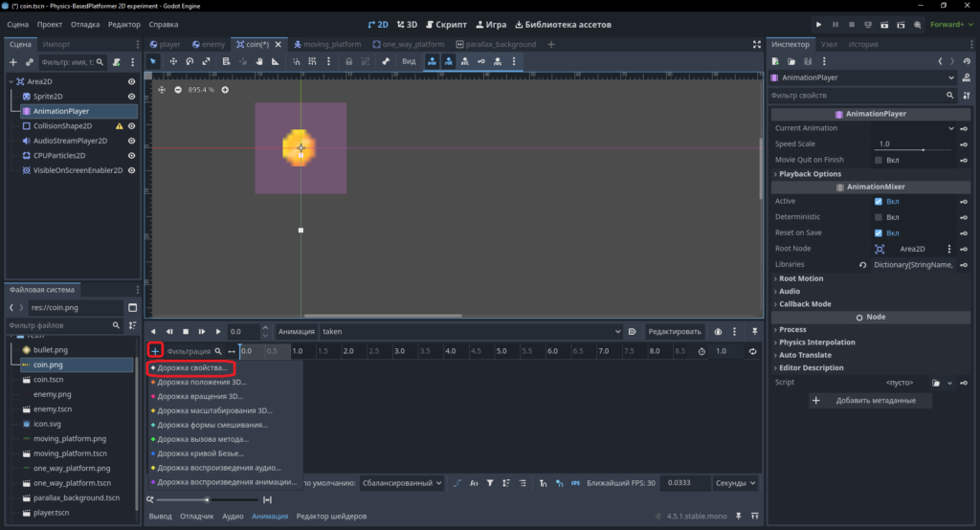Play animation from current position
Viewport: 980px width, 530px height.
pyautogui.click(x=218, y=331)
